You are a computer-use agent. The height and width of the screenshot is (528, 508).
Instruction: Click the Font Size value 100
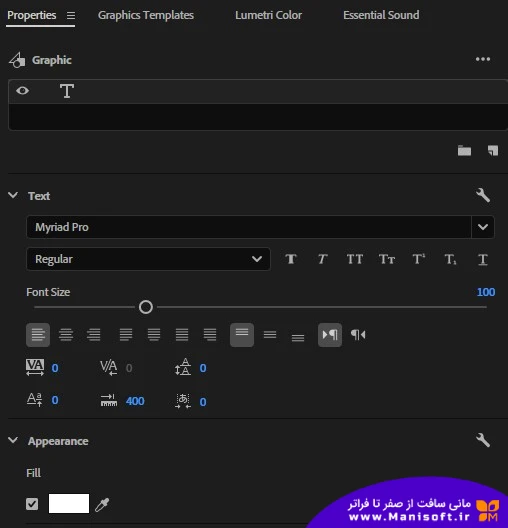[486, 292]
